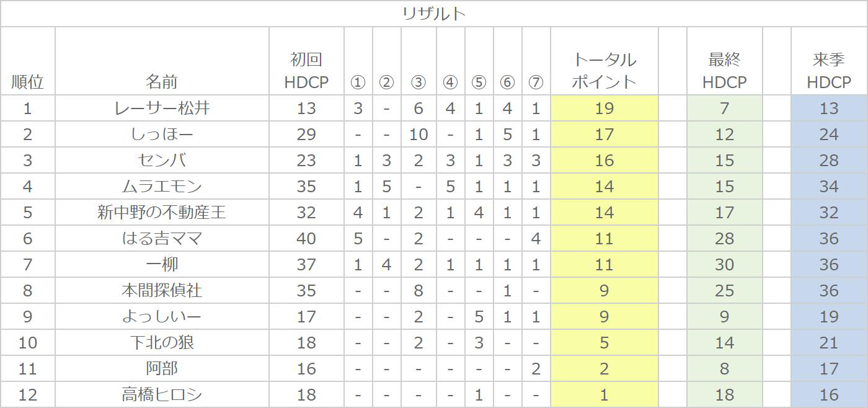Select the 順位 column header
The width and height of the screenshot is (868, 408).
point(28,61)
